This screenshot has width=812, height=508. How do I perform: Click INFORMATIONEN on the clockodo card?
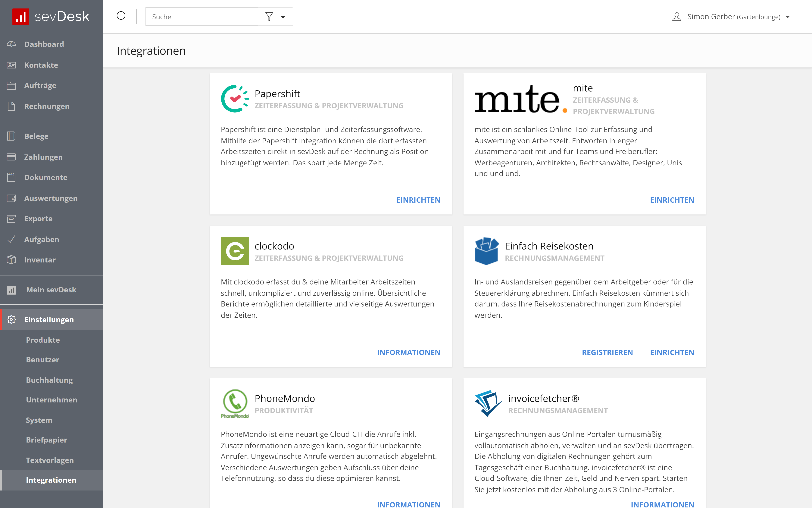(x=408, y=352)
